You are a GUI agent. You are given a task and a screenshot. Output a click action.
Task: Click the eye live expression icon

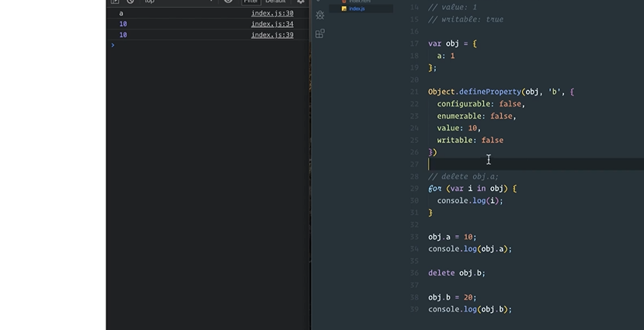[228, 2]
